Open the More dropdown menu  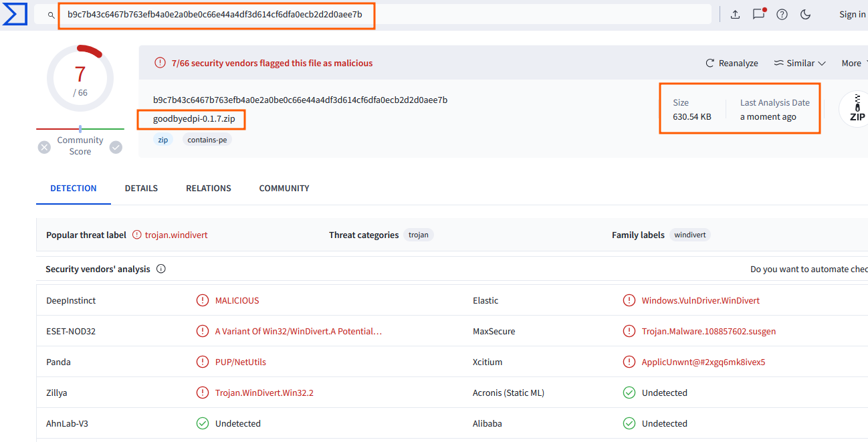click(x=853, y=63)
